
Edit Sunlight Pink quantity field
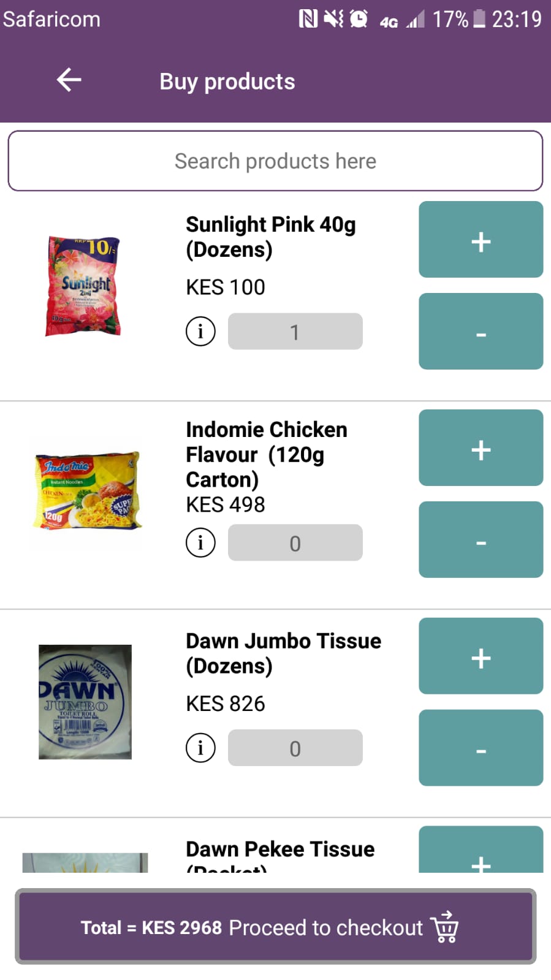coord(295,332)
